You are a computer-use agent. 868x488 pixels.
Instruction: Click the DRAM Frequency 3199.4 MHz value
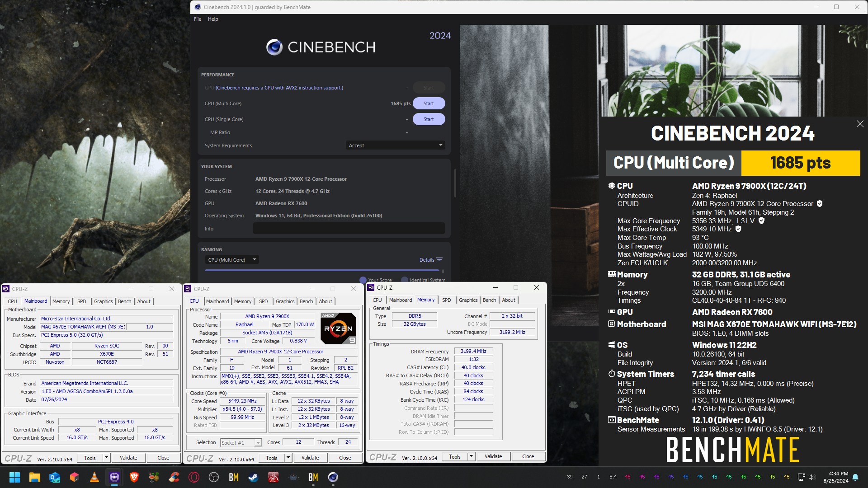(473, 351)
